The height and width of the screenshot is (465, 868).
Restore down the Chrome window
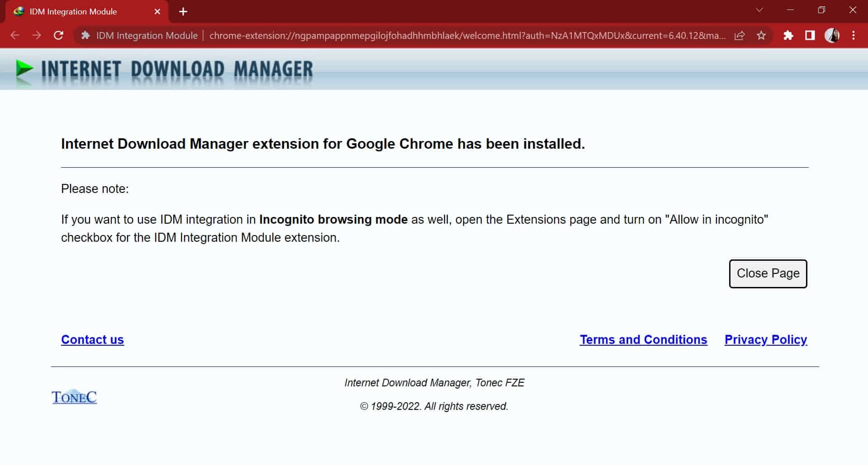(x=821, y=10)
